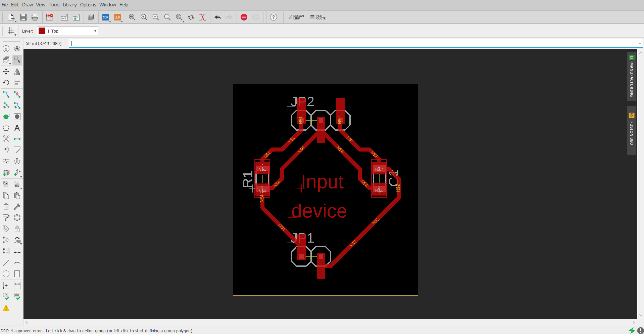644x334 pixels.
Task: Select the Info tool
Action: 6,49
